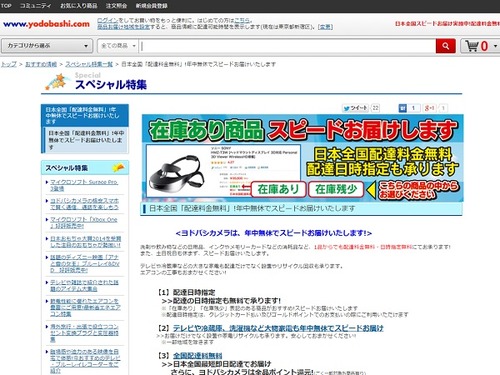Click the Twitter tweet button

coord(355,108)
